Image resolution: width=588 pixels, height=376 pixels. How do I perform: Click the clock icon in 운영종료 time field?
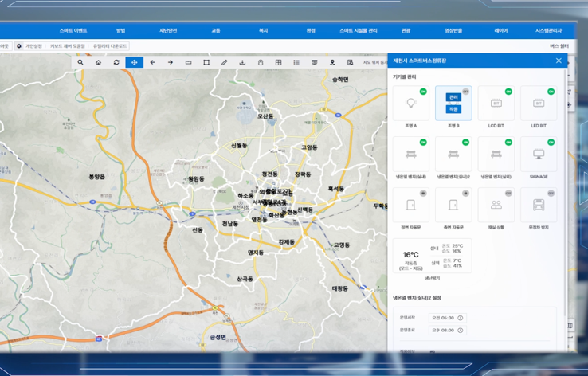(x=461, y=331)
